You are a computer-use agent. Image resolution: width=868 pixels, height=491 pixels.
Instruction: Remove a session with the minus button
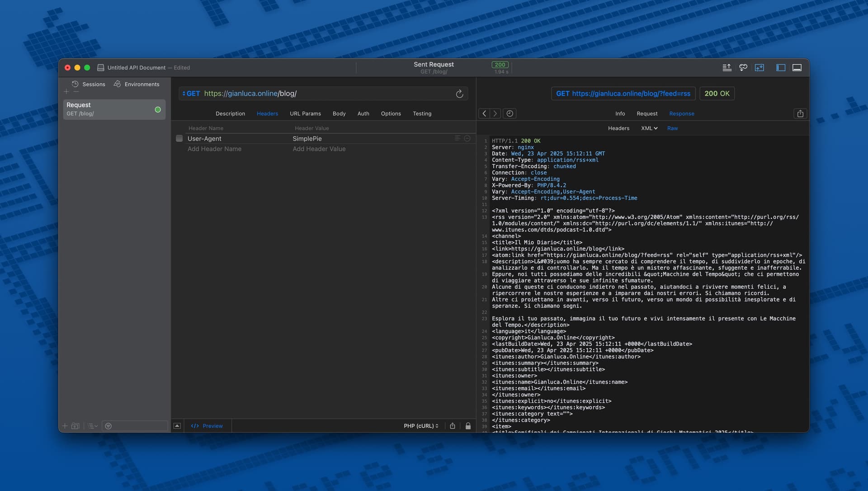pyautogui.click(x=76, y=92)
